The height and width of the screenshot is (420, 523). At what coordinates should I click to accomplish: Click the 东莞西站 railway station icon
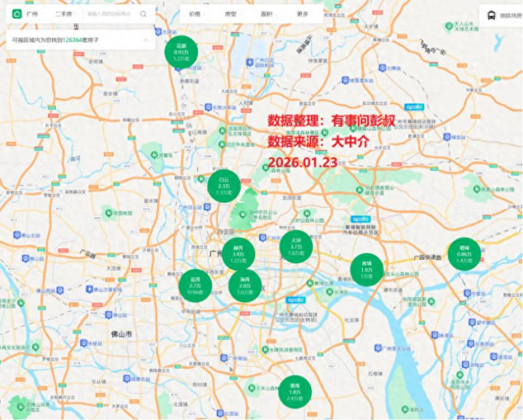tap(471, 344)
